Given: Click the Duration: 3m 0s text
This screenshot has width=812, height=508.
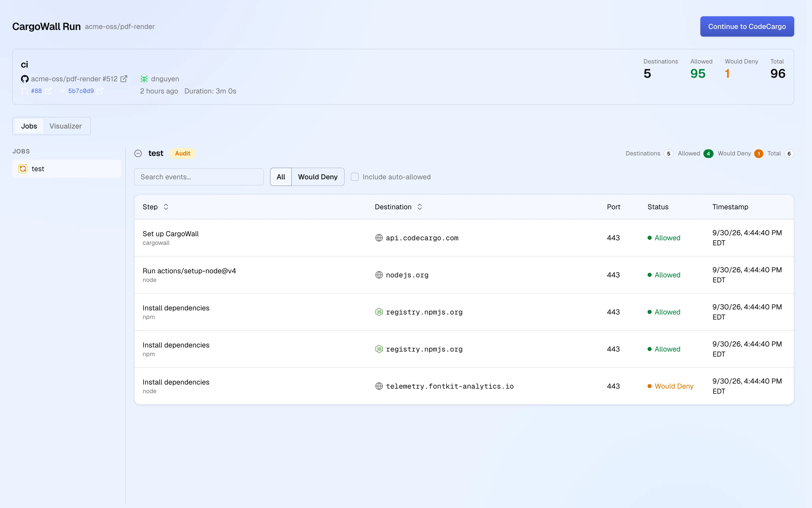Looking at the screenshot, I should point(210,91).
